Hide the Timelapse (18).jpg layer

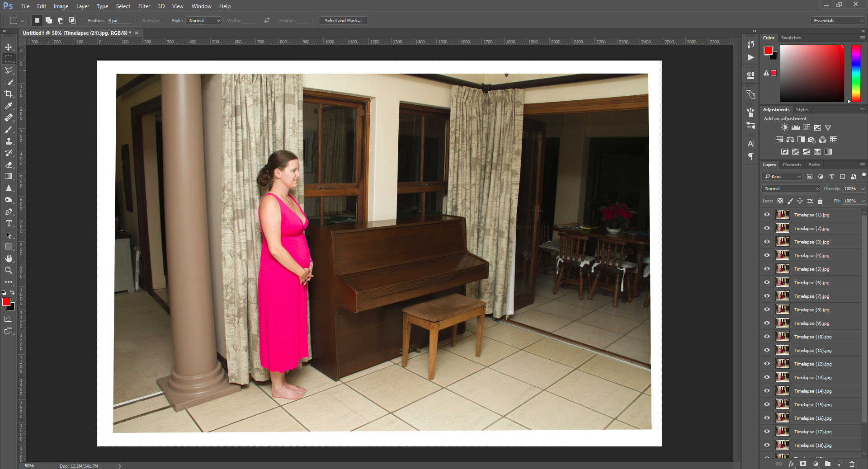(x=767, y=445)
